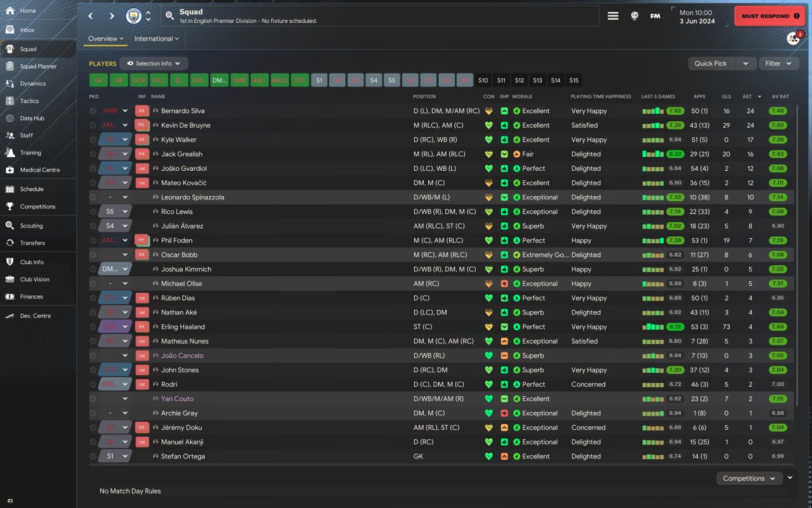Open the Filter dropdown
The image size is (812, 508).
778,63
